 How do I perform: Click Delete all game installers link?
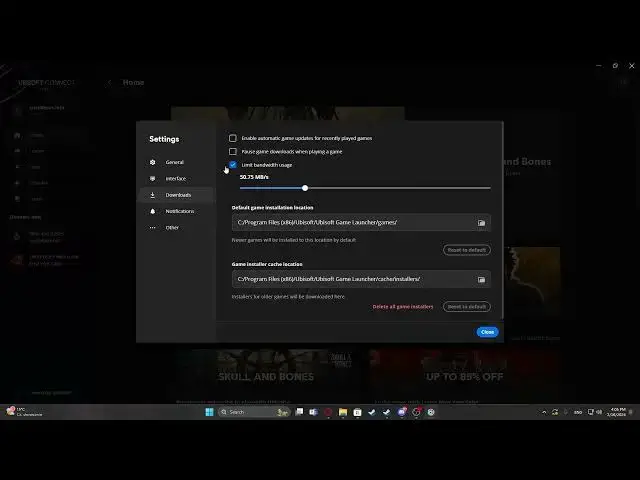tap(403, 307)
